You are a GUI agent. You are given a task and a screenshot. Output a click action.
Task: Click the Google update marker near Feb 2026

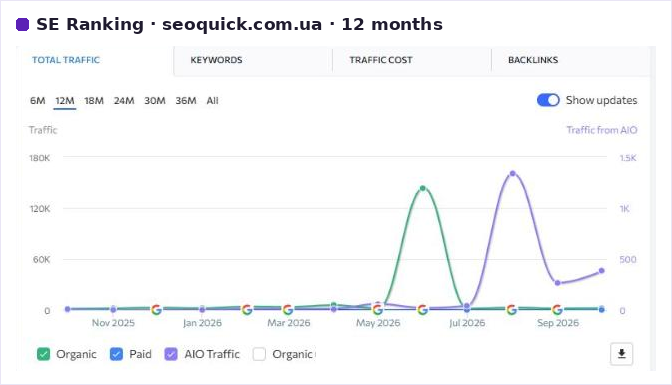247,309
